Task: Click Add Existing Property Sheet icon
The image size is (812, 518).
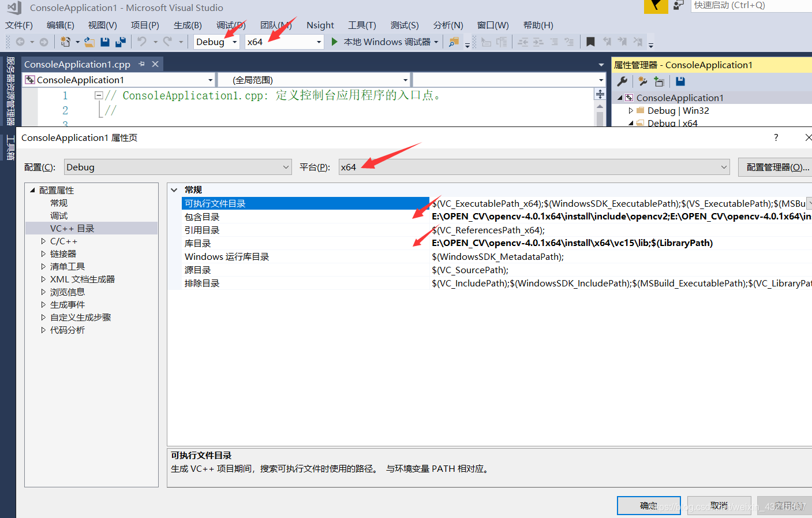Action: [x=659, y=81]
